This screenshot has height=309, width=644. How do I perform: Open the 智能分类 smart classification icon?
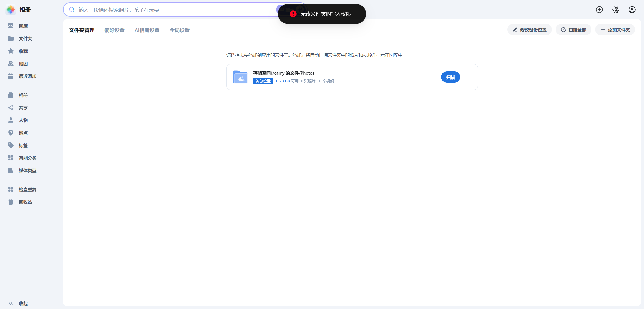point(11,158)
